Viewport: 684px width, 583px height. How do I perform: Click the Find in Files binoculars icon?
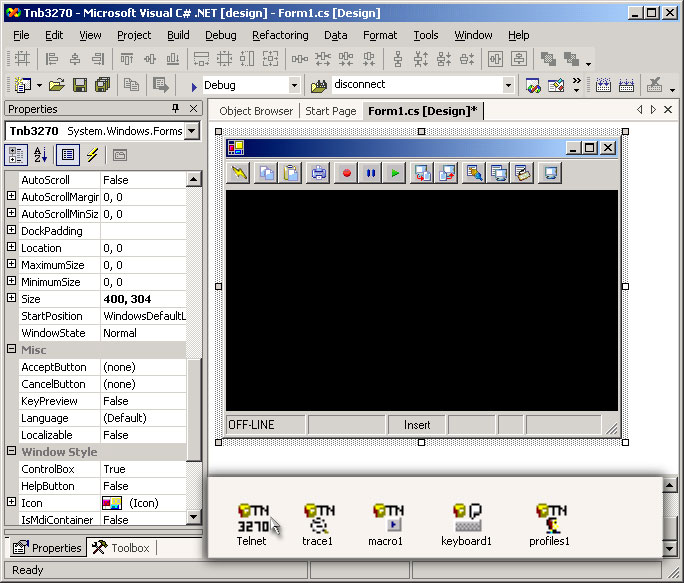[x=319, y=86]
